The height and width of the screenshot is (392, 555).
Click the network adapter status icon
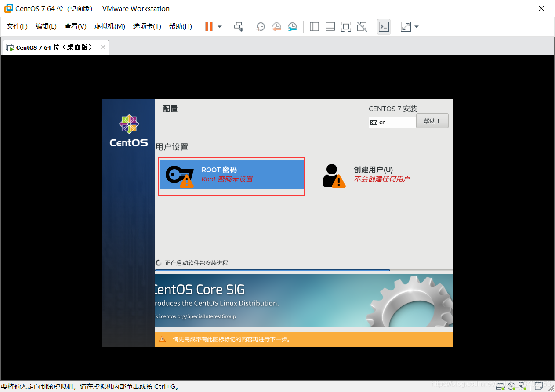522,386
